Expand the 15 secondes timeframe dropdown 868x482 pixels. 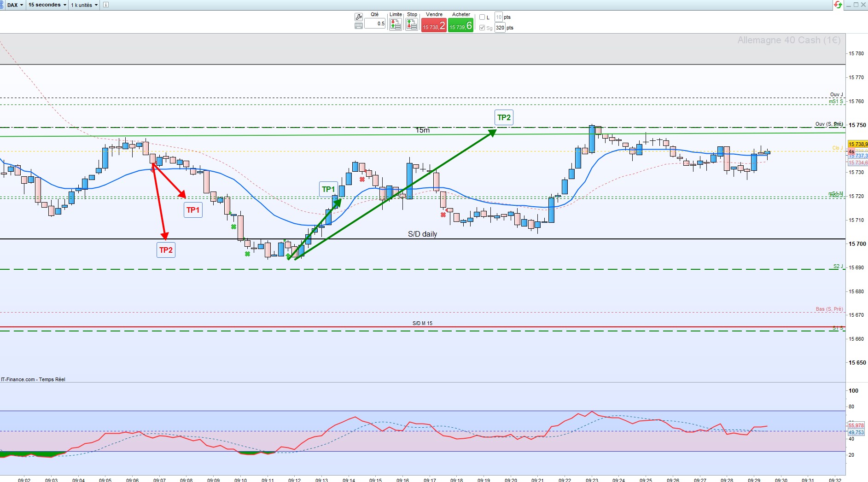pyautogui.click(x=47, y=5)
